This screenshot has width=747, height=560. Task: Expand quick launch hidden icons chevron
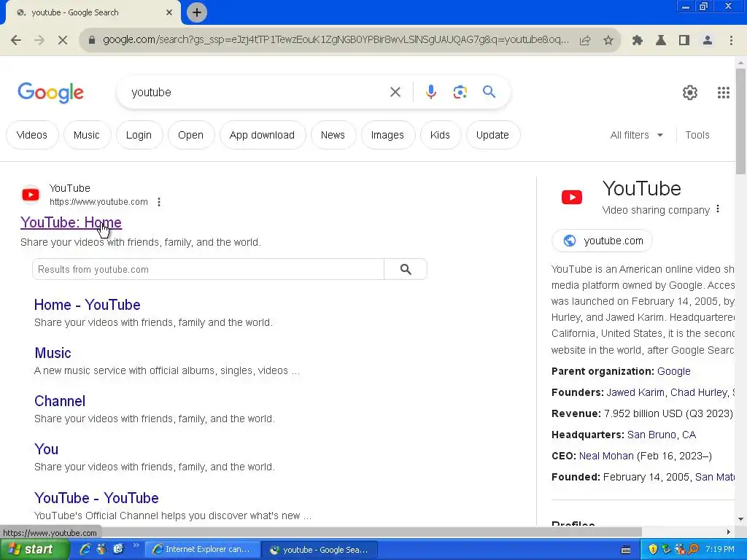pos(136,545)
